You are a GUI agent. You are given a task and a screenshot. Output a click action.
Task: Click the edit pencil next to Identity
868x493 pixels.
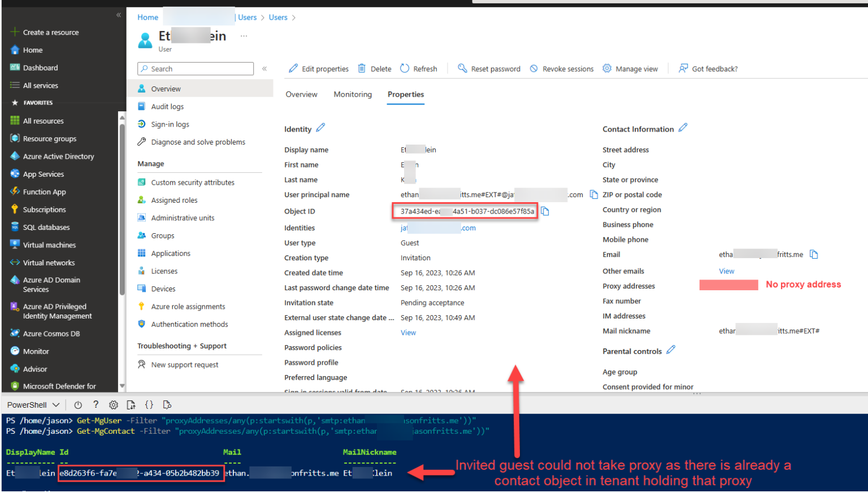click(x=320, y=128)
